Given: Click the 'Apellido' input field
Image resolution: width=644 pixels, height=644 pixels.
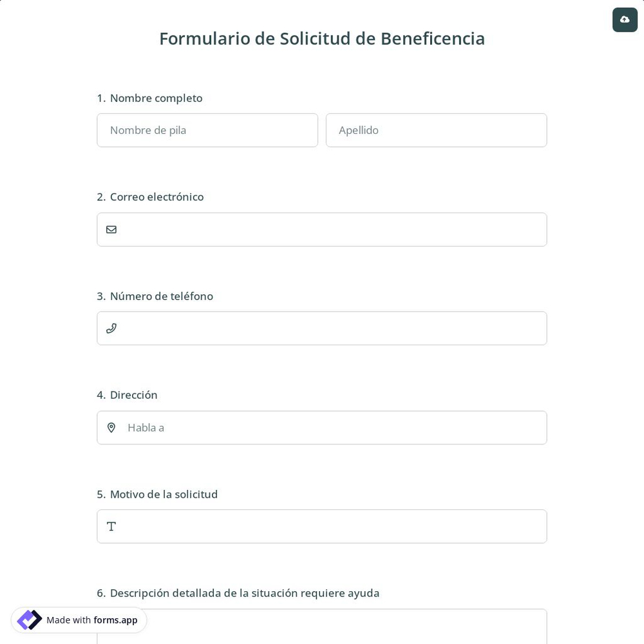Looking at the screenshot, I should click(x=437, y=130).
